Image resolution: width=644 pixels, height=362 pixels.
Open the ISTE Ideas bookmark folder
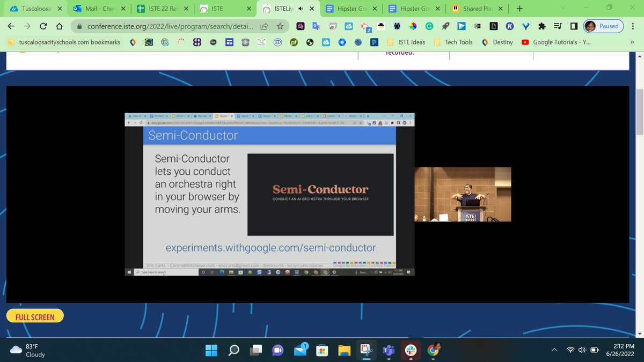[406, 42]
